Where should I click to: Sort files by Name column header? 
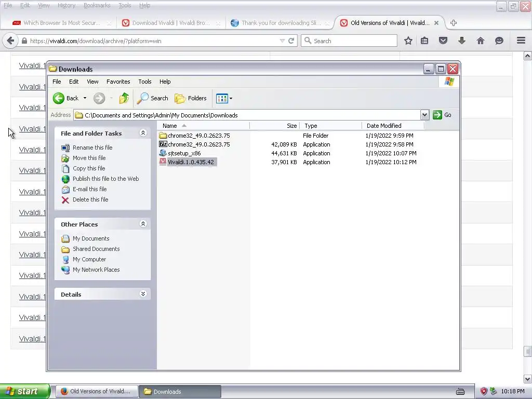tap(203, 126)
